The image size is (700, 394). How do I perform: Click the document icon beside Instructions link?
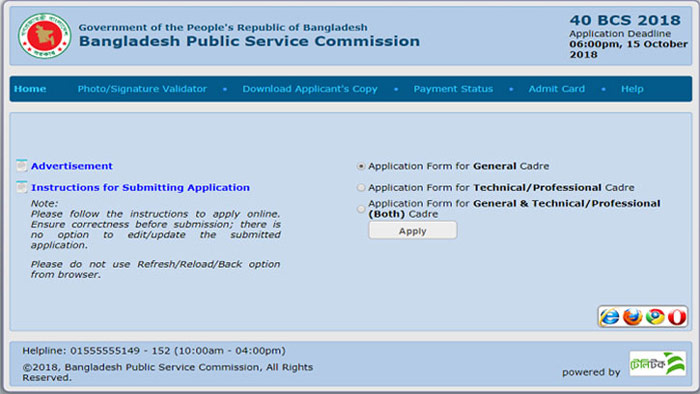21,187
